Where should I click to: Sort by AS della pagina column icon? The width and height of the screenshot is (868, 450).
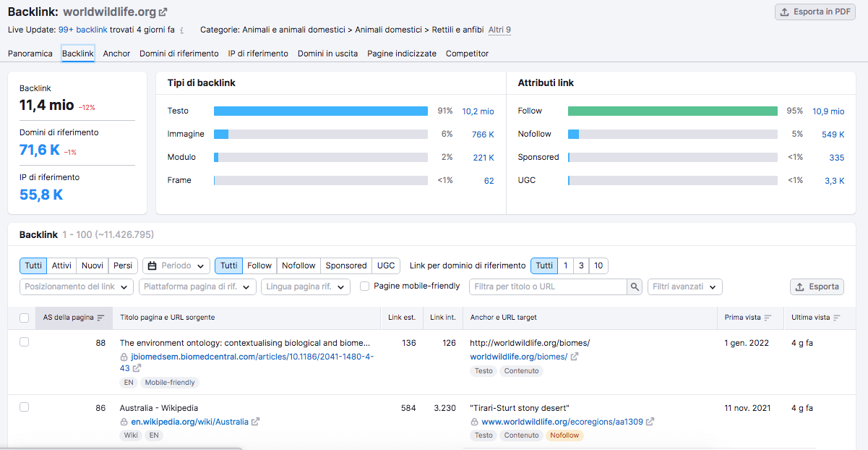100,318
